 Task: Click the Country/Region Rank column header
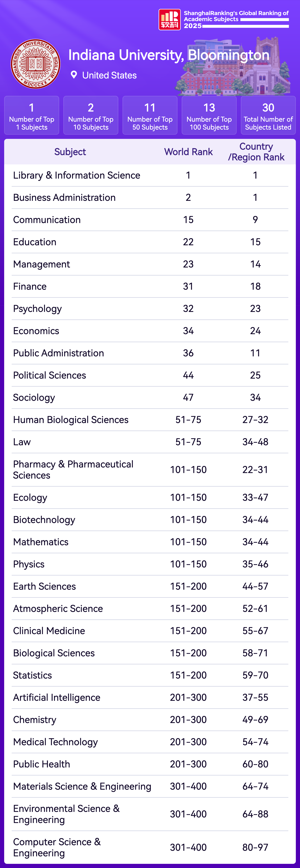(256, 152)
